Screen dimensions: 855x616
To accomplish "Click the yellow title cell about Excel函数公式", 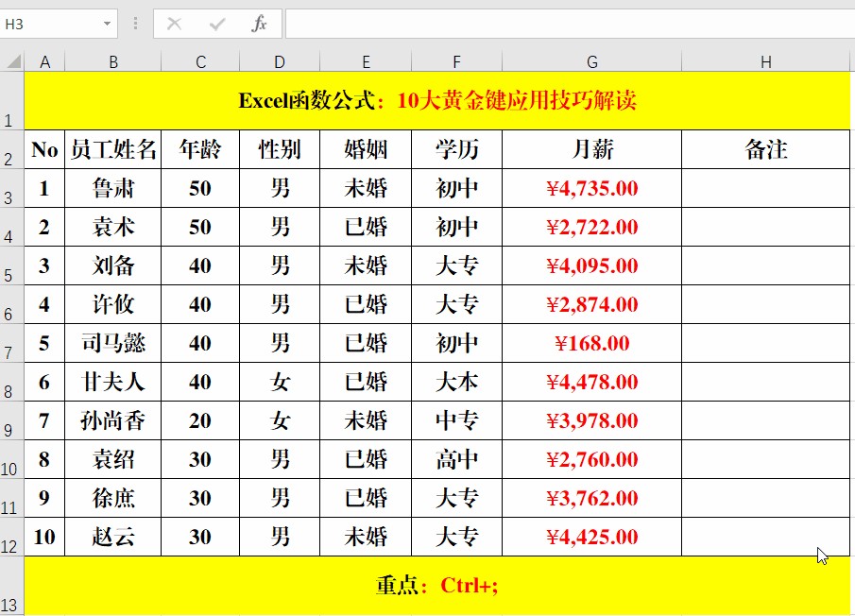I will [436, 101].
